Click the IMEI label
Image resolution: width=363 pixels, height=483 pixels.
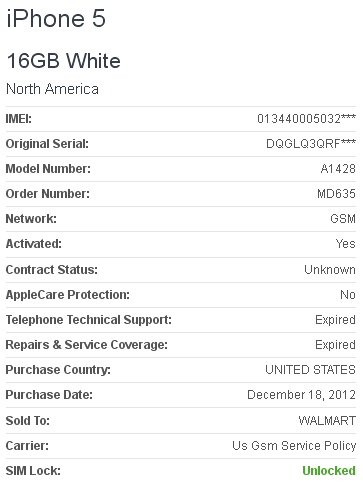point(19,119)
